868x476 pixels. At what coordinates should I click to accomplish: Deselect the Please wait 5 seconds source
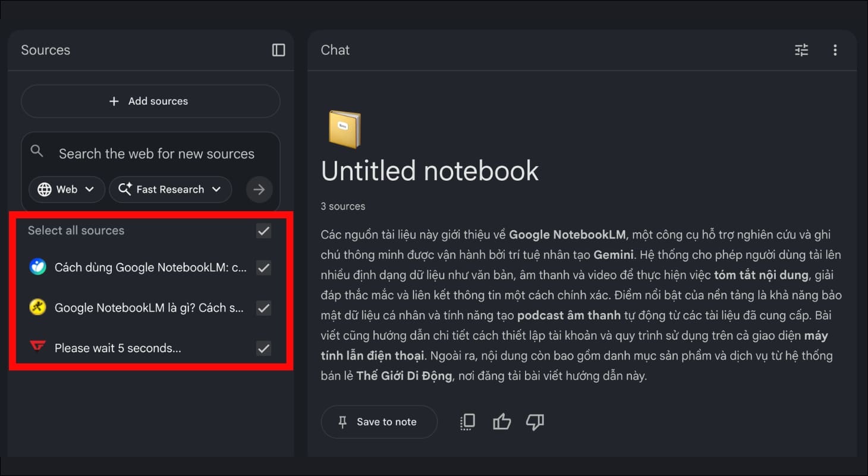263,348
